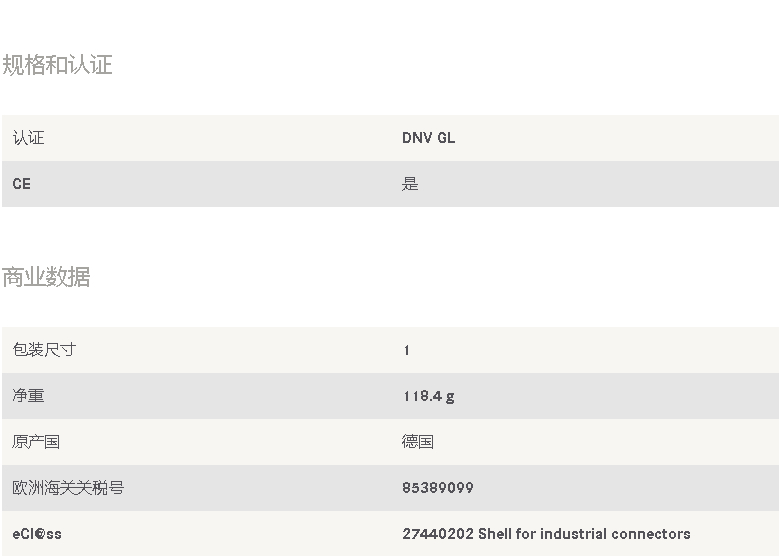Screen dimensions: 779x556
Task: Click the word for in eCl@ss description
Action: pos(531,534)
